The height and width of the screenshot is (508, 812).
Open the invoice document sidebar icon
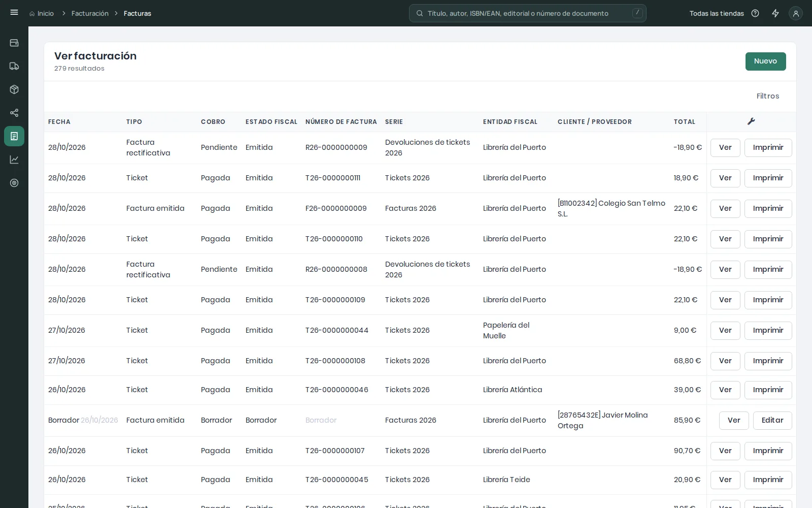click(14, 136)
